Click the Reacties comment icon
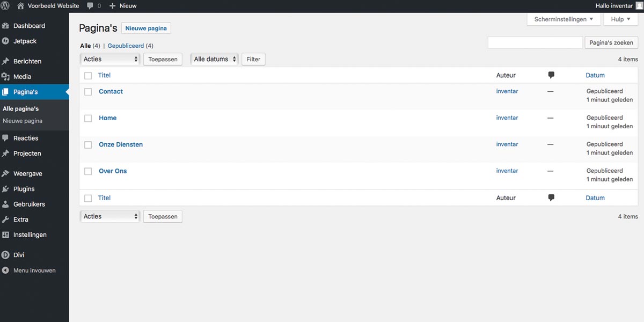644x322 pixels. pyautogui.click(x=5, y=138)
